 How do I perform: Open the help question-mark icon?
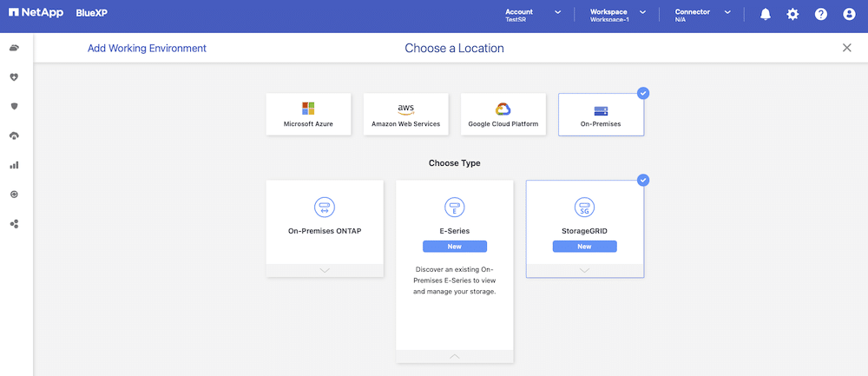(821, 15)
